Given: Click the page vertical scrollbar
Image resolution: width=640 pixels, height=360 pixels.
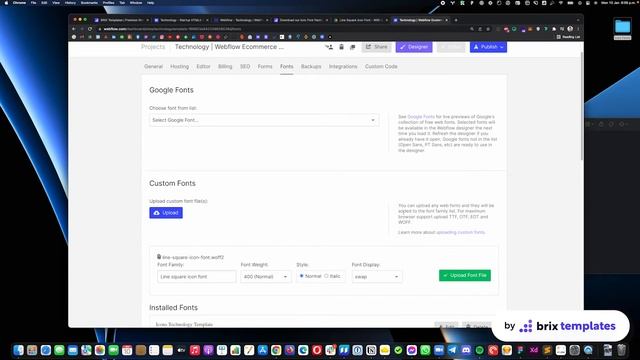Looking at the screenshot, I should pyautogui.click(x=581, y=106).
